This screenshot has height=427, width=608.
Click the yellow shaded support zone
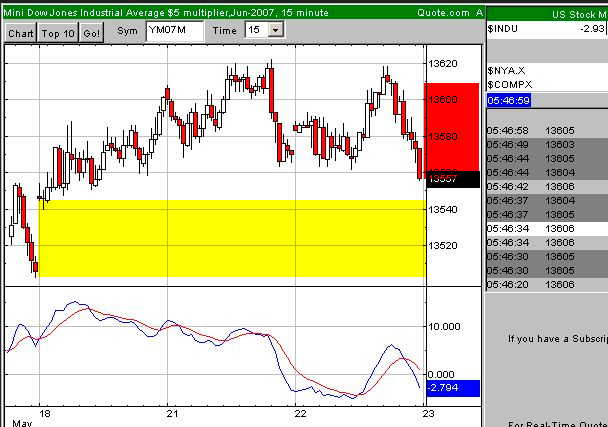click(230, 240)
